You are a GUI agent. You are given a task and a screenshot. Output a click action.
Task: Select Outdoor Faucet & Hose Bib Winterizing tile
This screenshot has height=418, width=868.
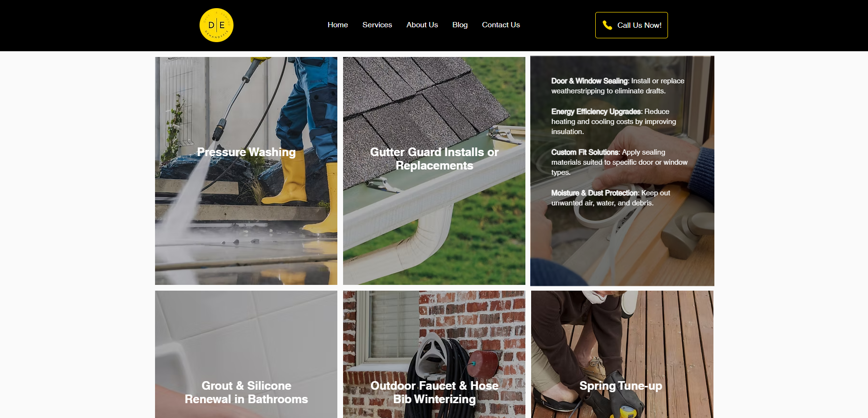tap(434, 354)
